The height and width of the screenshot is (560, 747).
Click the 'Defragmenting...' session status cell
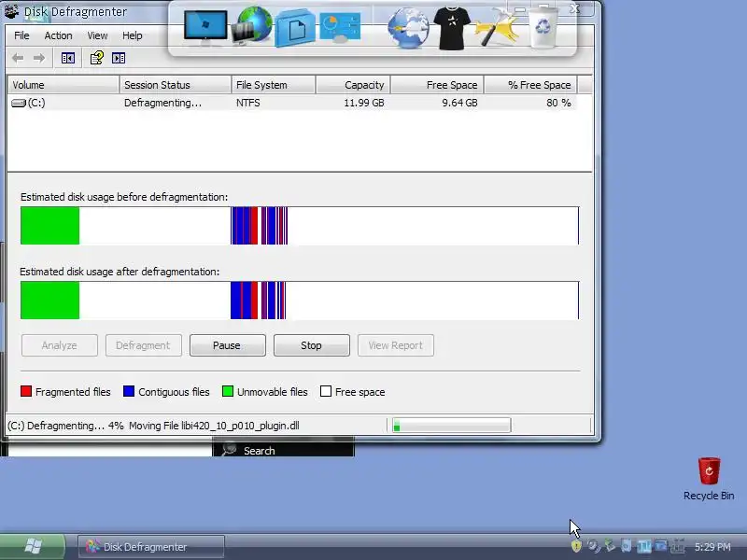(x=162, y=103)
